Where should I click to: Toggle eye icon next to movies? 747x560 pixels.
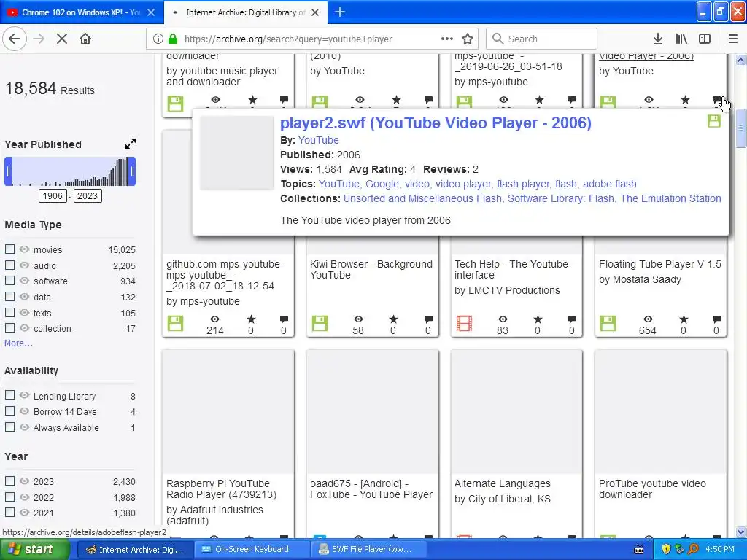[24, 249]
